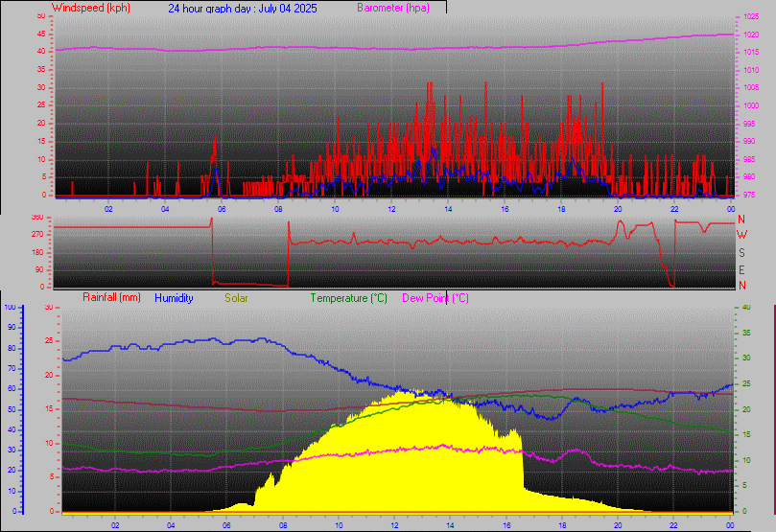Click the S compass letter on direction graph
This screenshot has height=532, width=776.
[x=741, y=253]
